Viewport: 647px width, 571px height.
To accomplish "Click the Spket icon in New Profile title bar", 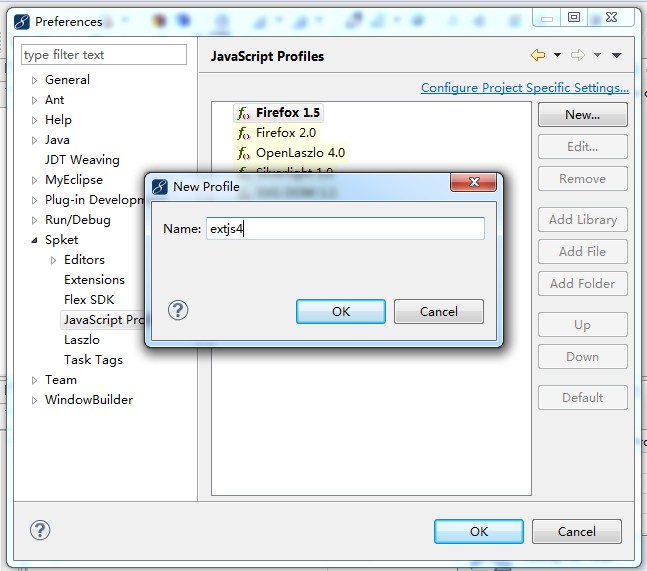I will pos(160,186).
